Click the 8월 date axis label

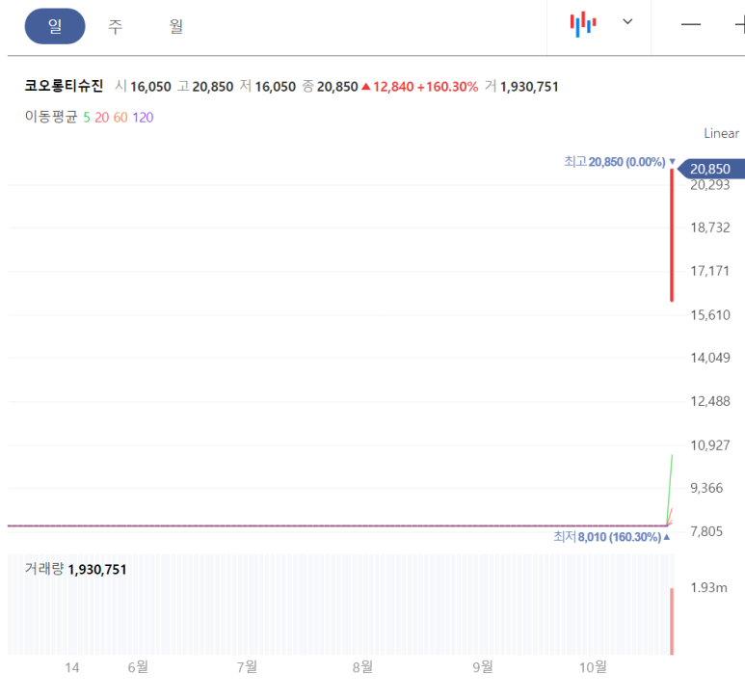362,667
